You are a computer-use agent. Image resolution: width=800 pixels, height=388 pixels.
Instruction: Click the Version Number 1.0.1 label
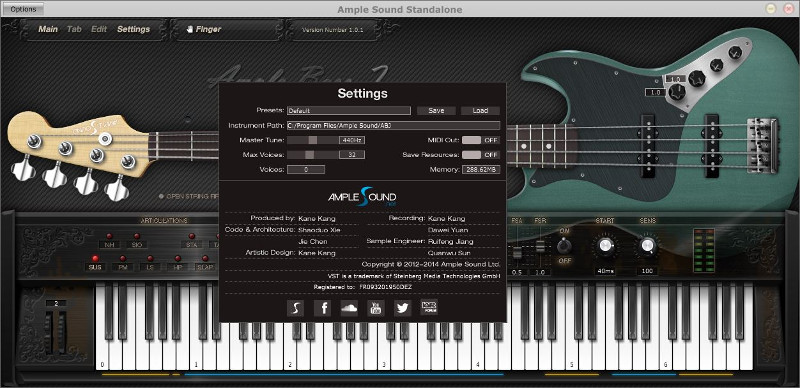point(332,30)
